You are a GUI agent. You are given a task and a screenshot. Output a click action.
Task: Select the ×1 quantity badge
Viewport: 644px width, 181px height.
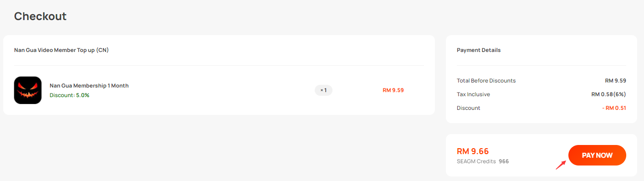(x=323, y=90)
